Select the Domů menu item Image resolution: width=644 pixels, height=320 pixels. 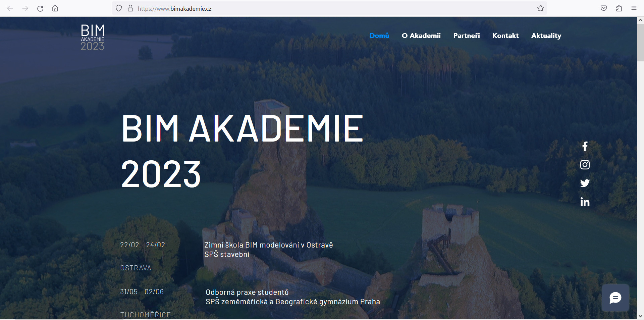pyautogui.click(x=379, y=36)
